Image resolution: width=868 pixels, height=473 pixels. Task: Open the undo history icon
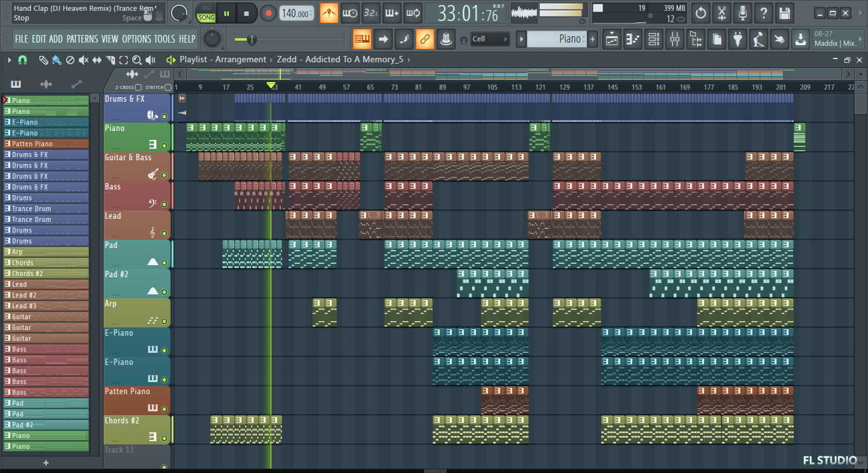700,13
